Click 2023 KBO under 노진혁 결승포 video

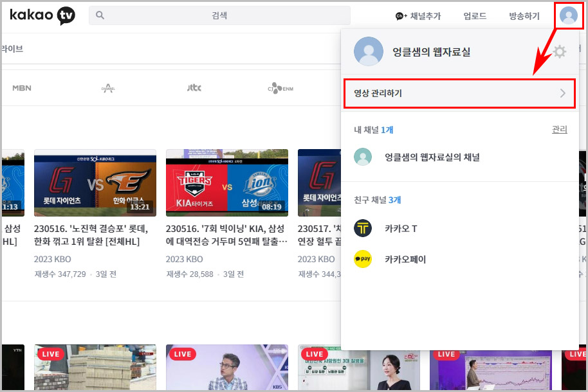click(53, 259)
